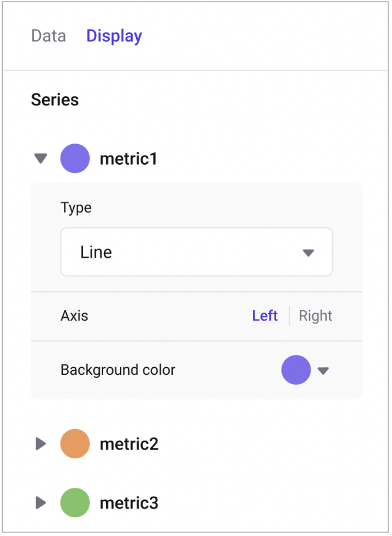Select the metric1 series name
This screenshot has height=536, width=392.
pos(128,158)
